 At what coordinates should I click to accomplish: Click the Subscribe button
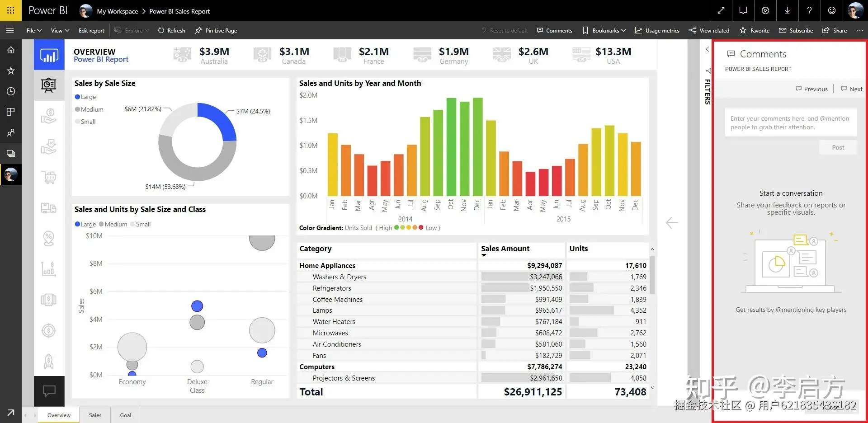[x=796, y=30]
